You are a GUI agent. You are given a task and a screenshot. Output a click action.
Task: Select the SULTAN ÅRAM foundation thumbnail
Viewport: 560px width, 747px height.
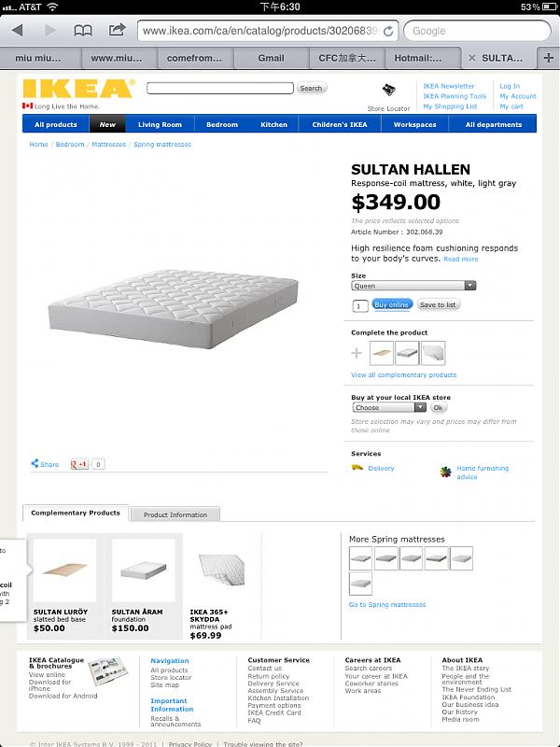(143, 571)
